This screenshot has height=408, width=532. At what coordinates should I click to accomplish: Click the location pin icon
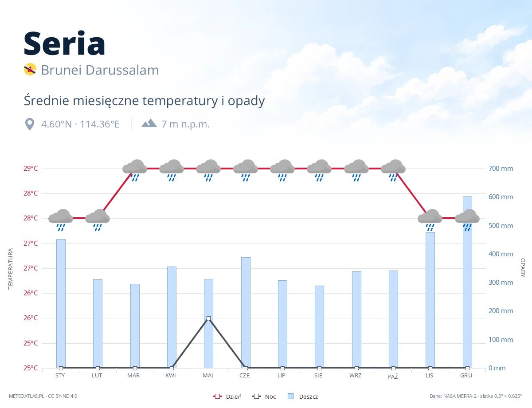click(30, 124)
